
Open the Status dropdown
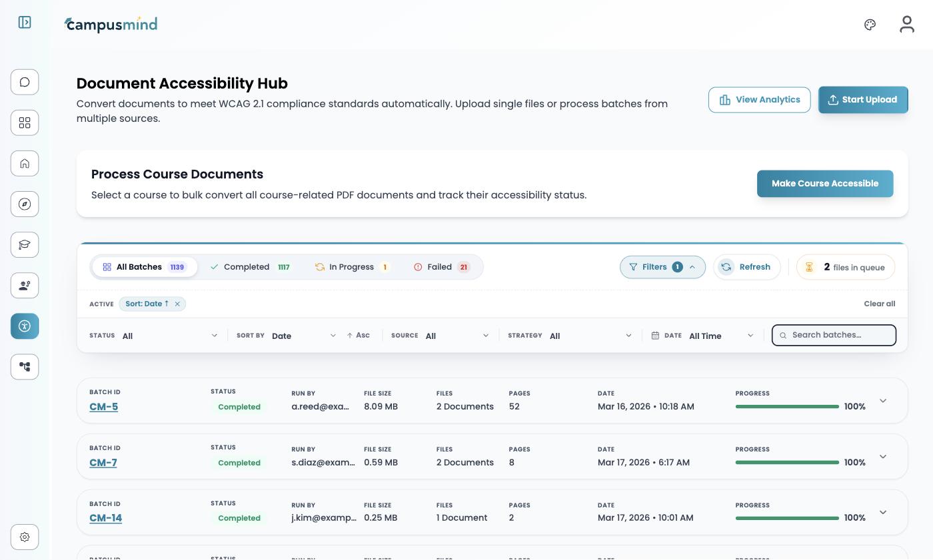pyautogui.click(x=170, y=336)
